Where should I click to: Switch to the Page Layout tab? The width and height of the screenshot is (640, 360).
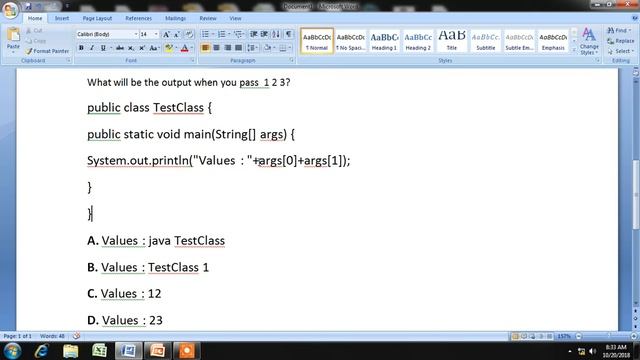(x=97, y=18)
